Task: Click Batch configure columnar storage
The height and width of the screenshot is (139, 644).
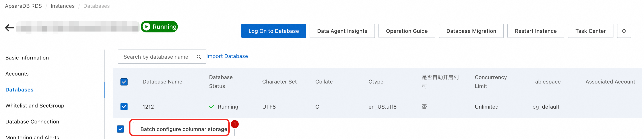Action: tap(184, 129)
